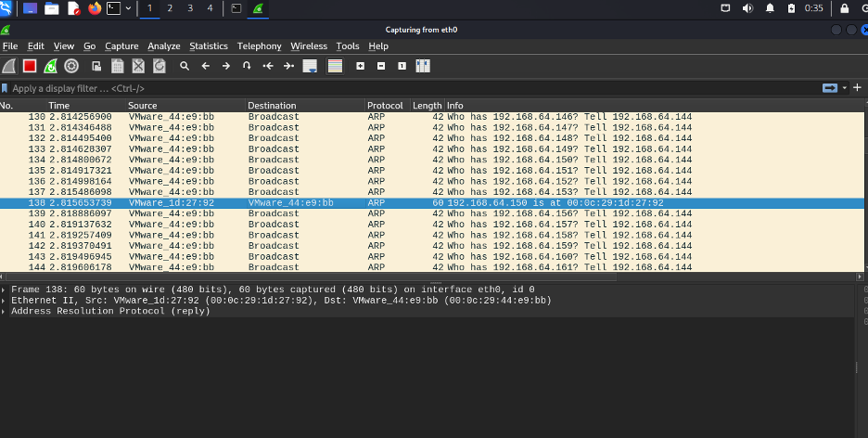Sort packets by Protocol column header
This screenshot has height=438, width=868.
[385, 106]
